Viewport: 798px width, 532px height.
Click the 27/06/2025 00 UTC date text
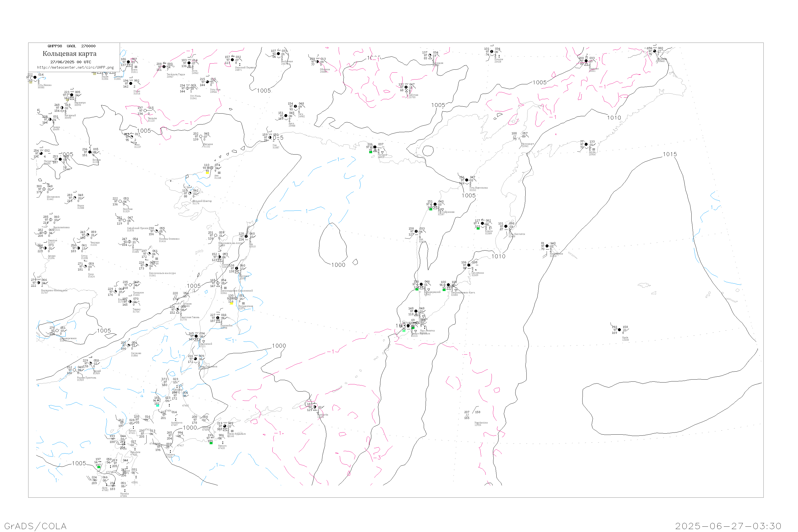70,62
